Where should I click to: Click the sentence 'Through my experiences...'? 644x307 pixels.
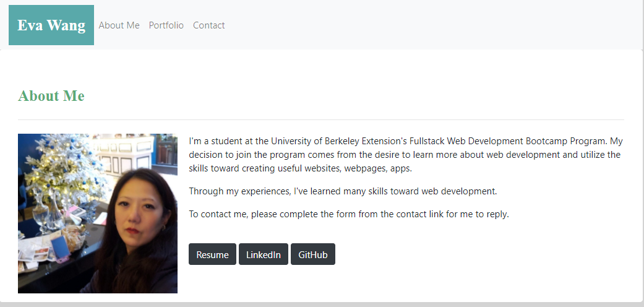[343, 191]
